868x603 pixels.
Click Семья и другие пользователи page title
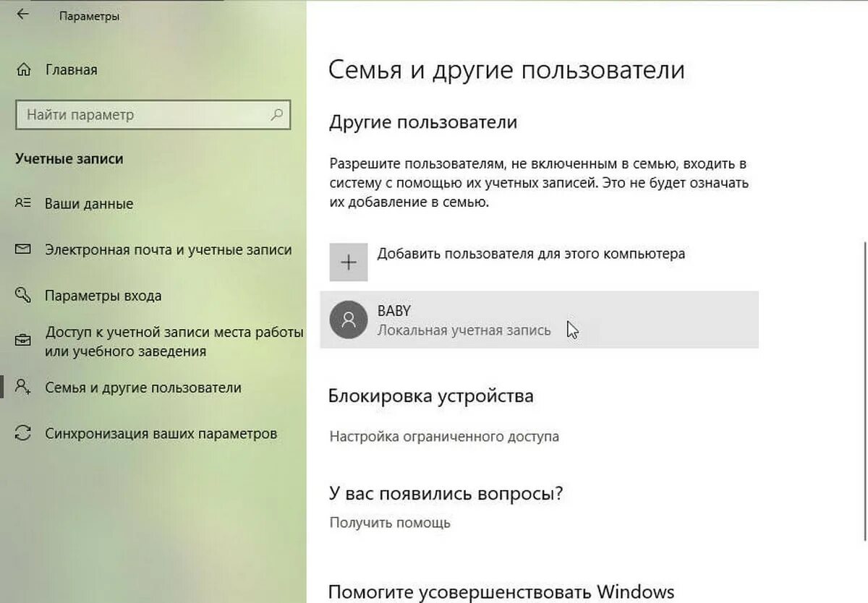tap(506, 70)
